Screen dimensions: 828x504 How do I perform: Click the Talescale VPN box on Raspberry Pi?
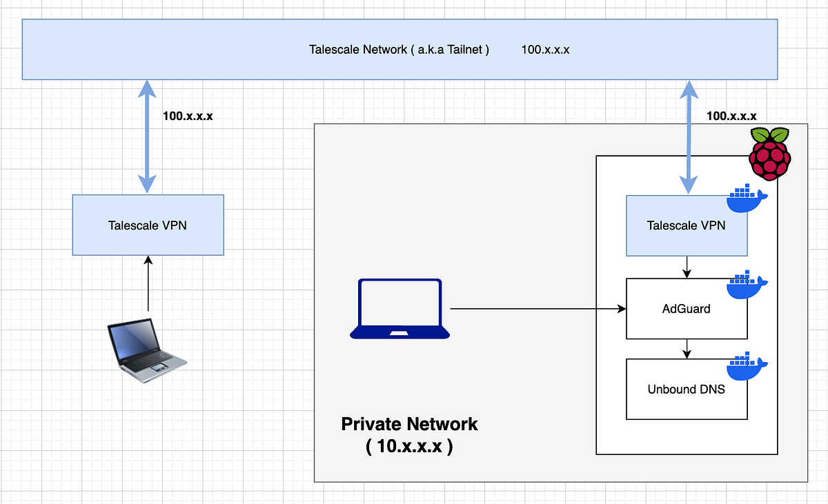687,225
